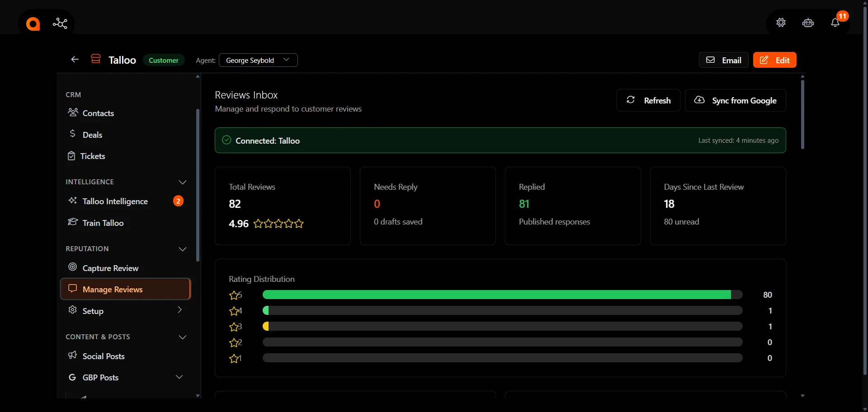Screen dimensions: 868x412
Task: Click the 'Last synced: 4 minutes ago' text
Action: (738, 140)
